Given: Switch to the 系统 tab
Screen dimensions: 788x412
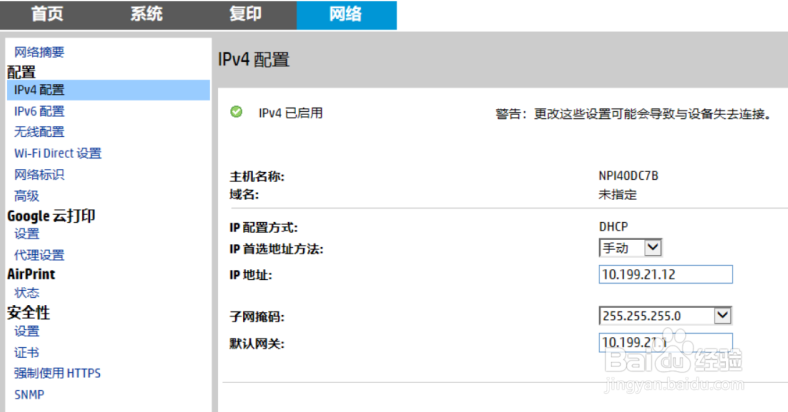Looking at the screenshot, I should click(146, 14).
